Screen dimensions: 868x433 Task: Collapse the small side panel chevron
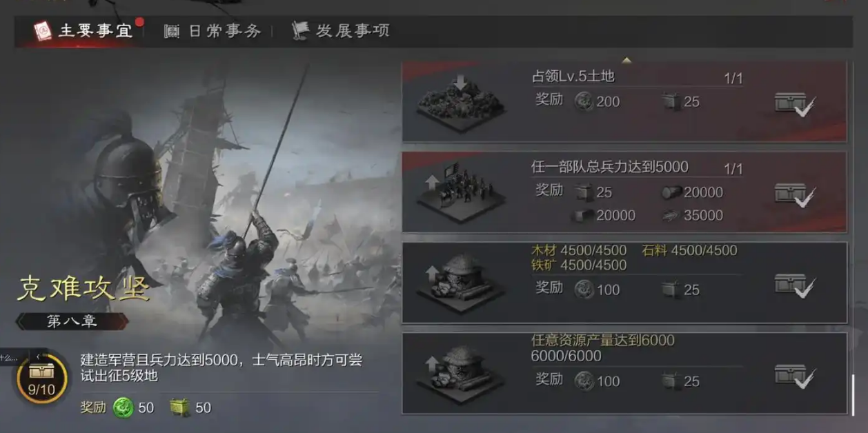(38, 356)
